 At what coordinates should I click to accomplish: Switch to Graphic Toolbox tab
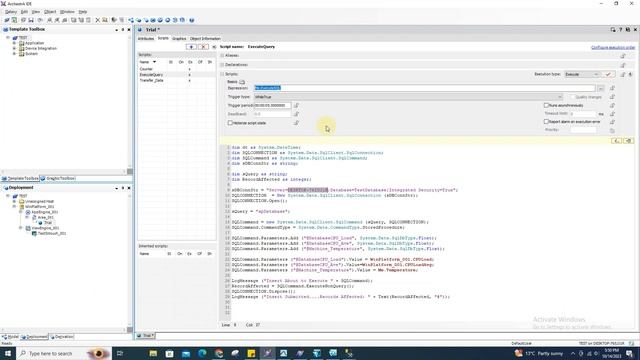coord(58,178)
